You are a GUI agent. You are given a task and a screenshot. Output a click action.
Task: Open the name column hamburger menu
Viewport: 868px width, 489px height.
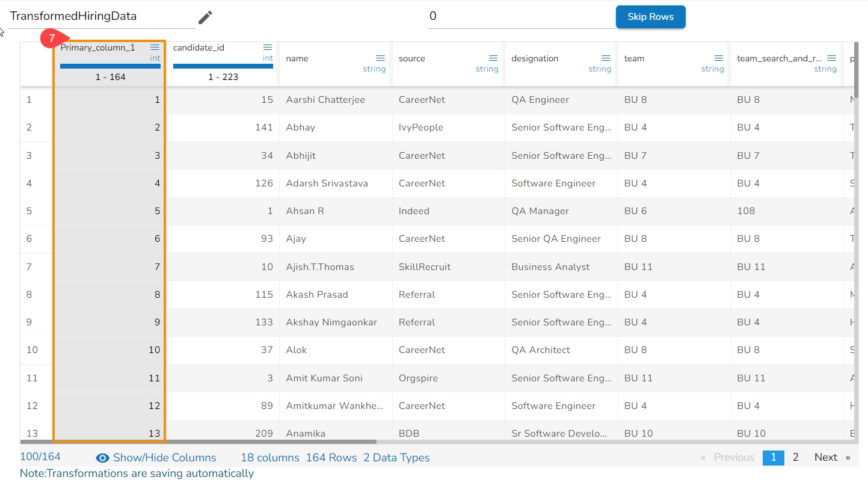pos(380,58)
